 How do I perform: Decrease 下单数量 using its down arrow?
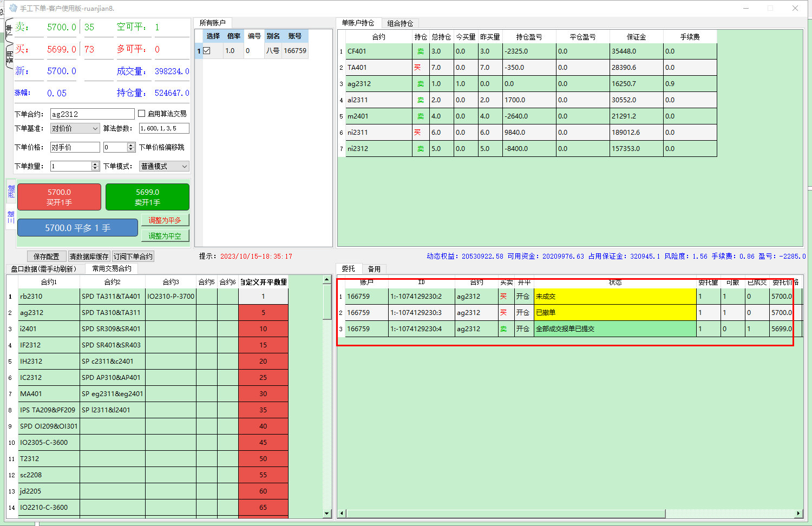point(95,168)
